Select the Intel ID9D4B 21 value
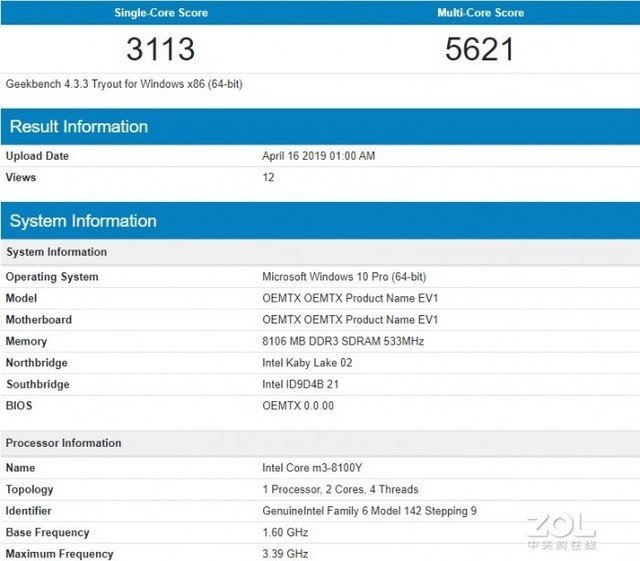The height and width of the screenshot is (561, 640). tap(300, 384)
